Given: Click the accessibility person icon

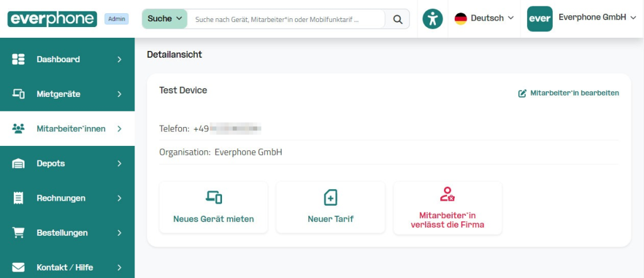Looking at the screenshot, I should tap(433, 19).
